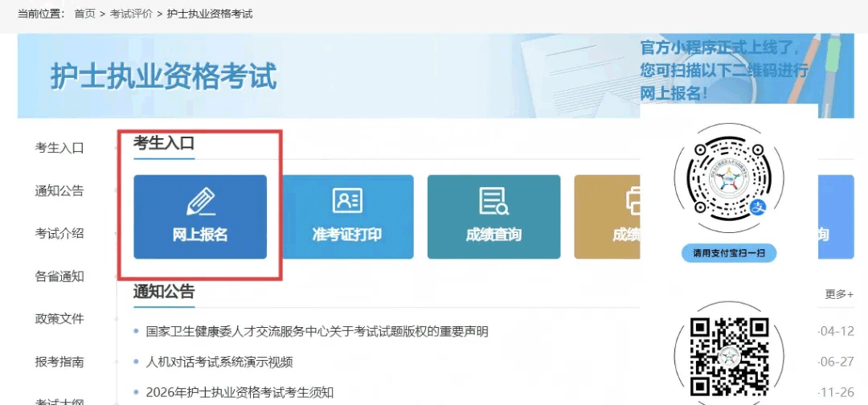Choose 报考指南 in the left sidebar
Viewport: 868px width, 405px height.
pyautogui.click(x=59, y=362)
